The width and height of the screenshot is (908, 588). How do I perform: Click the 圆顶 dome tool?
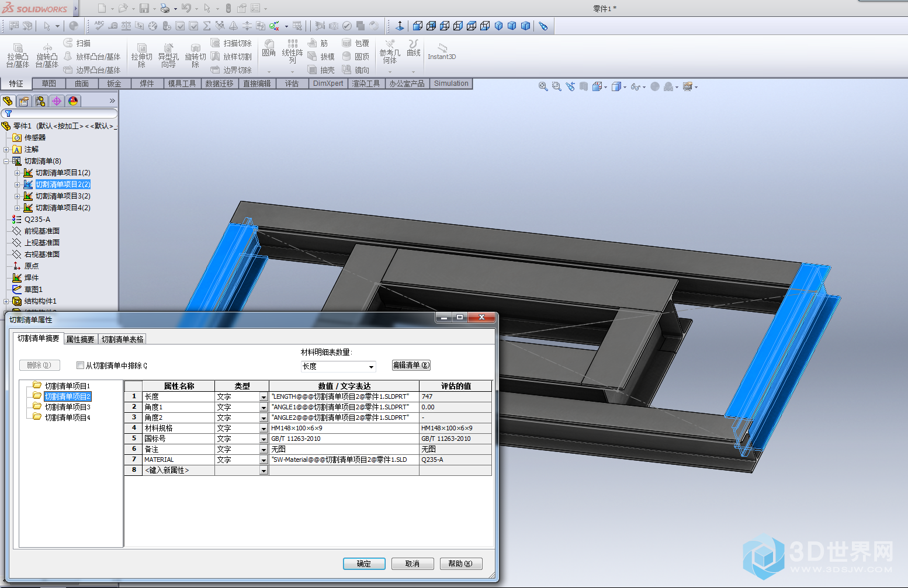(x=355, y=57)
